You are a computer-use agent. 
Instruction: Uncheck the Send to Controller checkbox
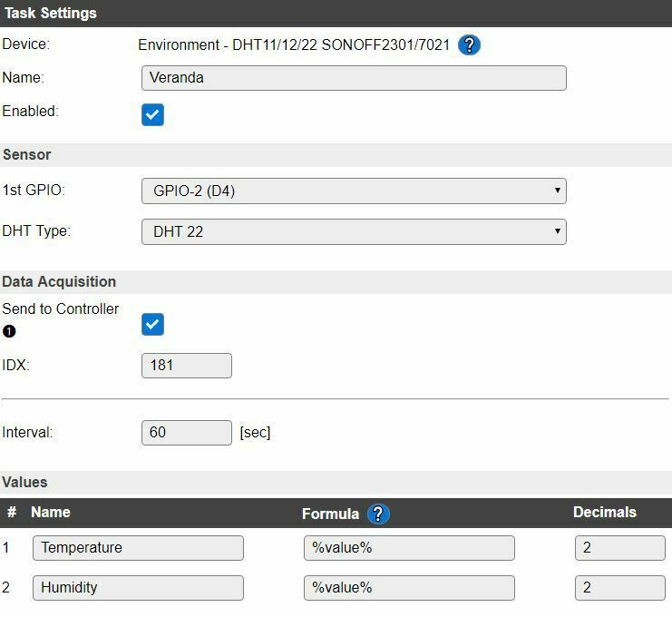[152, 324]
